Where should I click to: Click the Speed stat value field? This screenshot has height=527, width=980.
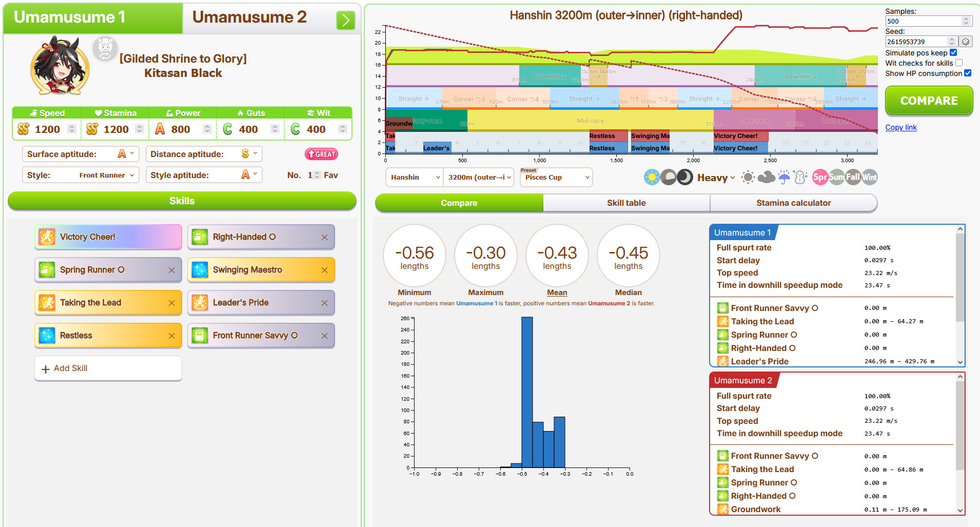(48, 129)
